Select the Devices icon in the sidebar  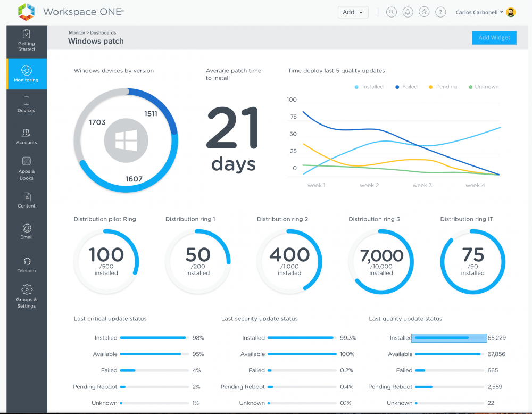coord(26,105)
